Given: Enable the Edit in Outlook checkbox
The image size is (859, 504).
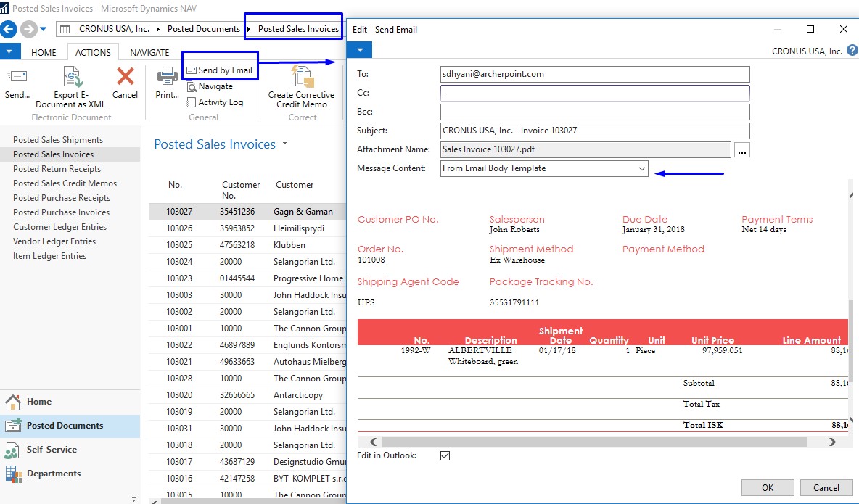Looking at the screenshot, I should [x=445, y=455].
